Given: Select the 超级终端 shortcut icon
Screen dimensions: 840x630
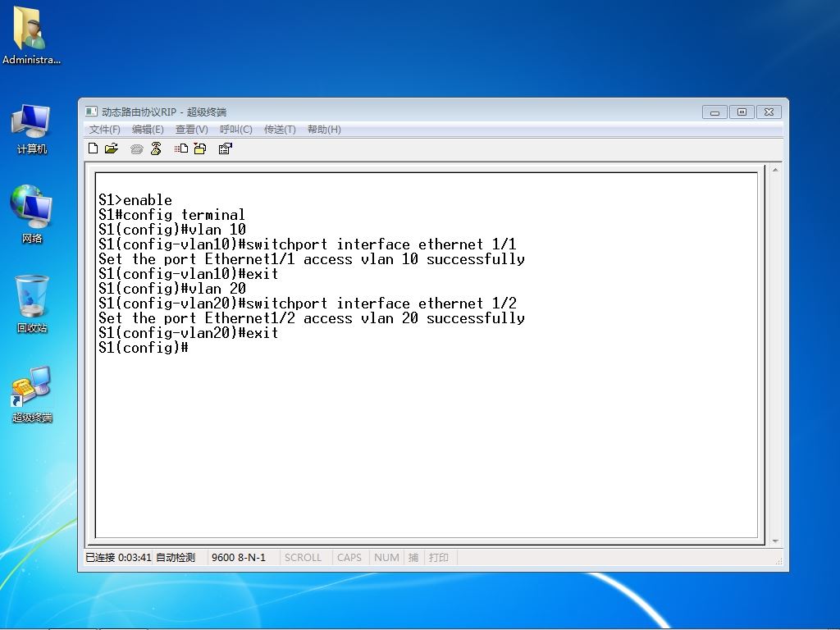Looking at the screenshot, I should 32,395.
